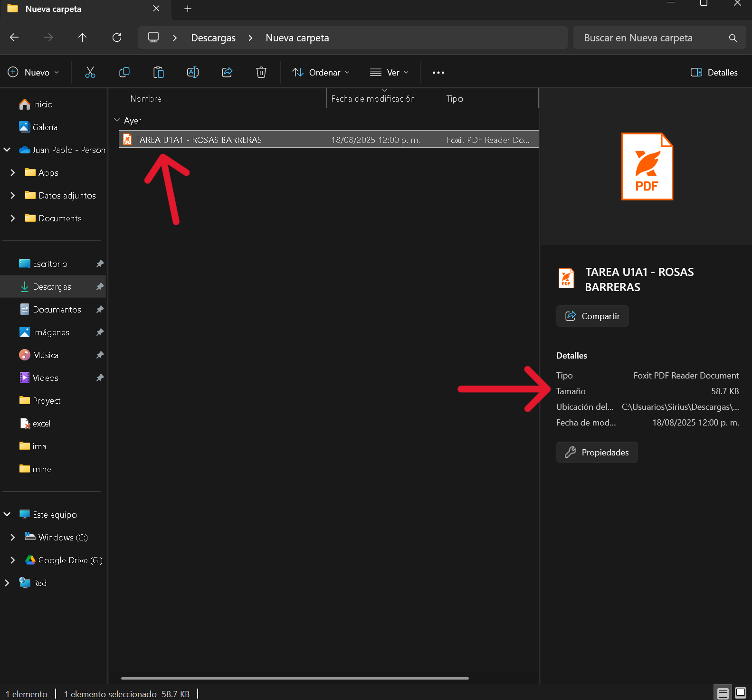The width and height of the screenshot is (752, 700).
Task: Click the large PDF preview thumbnail
Action: 647,166
